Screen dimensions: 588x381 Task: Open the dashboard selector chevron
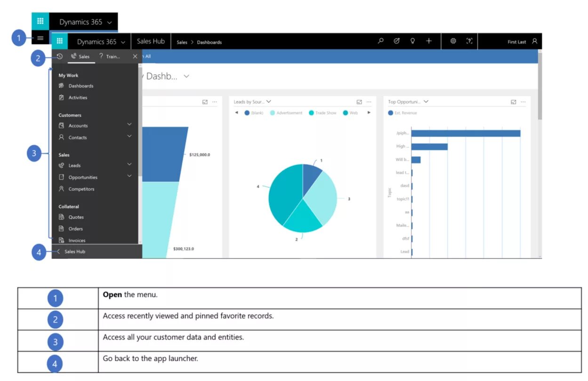pyautogui.click(x=186, y=76)
